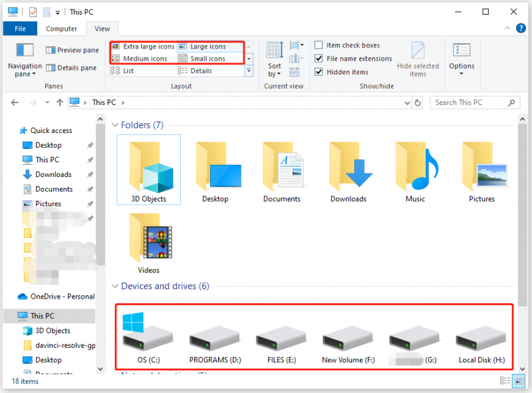
Task: Switch to details view status bar icon
Action: 505,380
